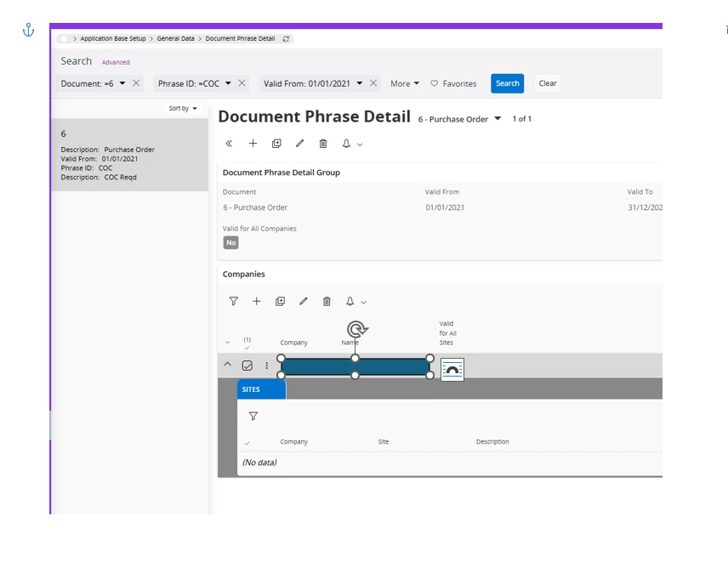Uncheck the selected company row checkbox
This screenshot has height=561, width=728.
247,365
